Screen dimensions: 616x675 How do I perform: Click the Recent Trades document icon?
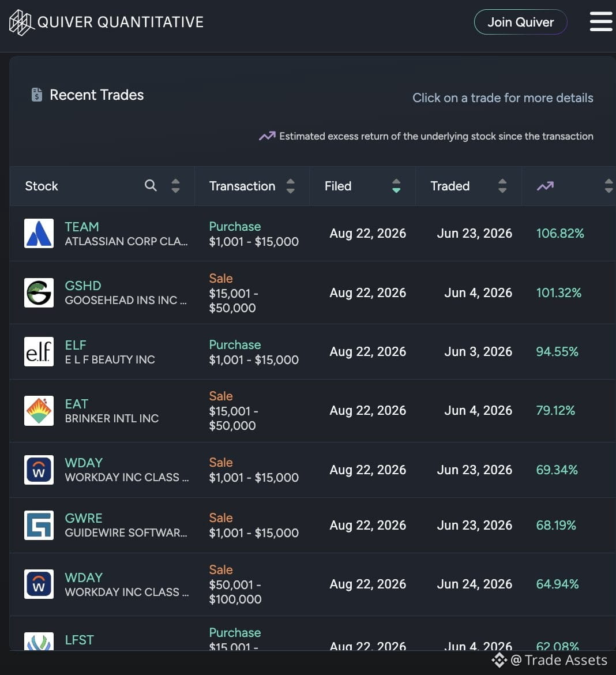(37, 95)
